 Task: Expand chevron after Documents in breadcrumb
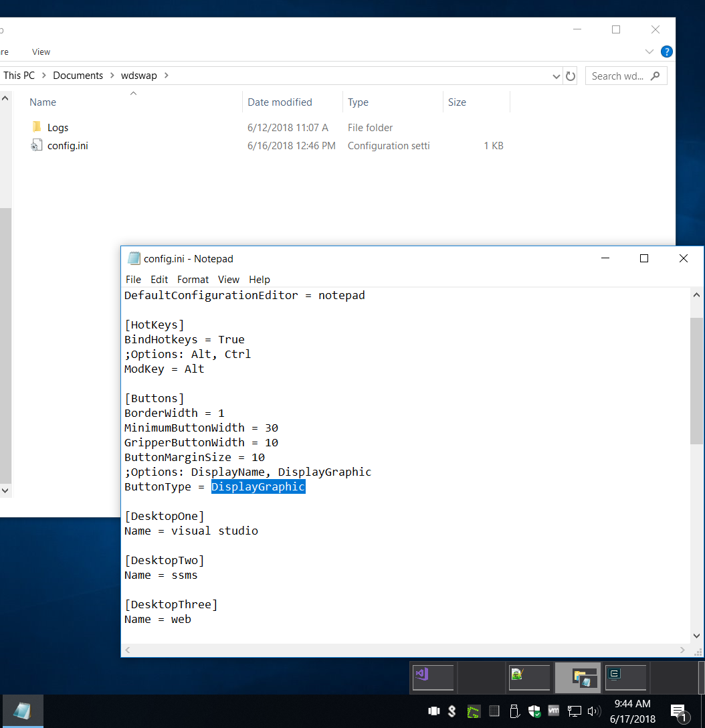[x=112, y=75]
